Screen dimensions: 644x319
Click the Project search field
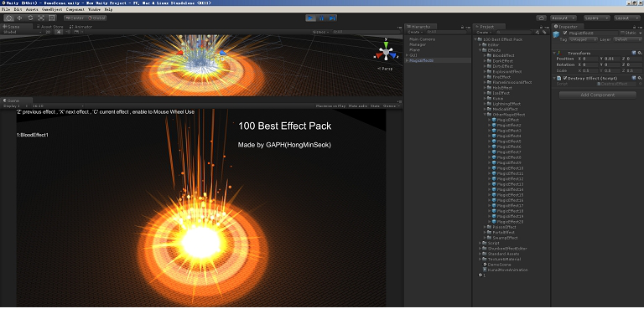[513, 32]
